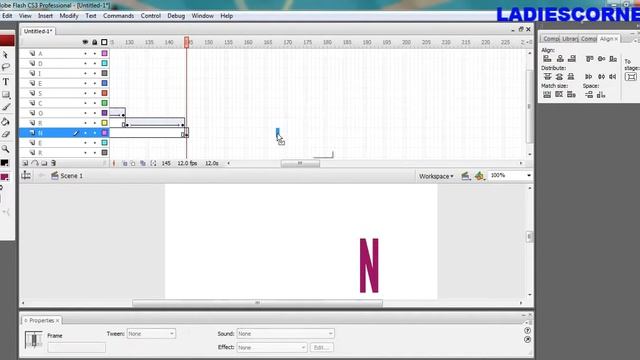Image resolution: width=640 pixels, height=360 pixels.
Task: Click outline color swatch of layer A
Action: tap(104, 53)
